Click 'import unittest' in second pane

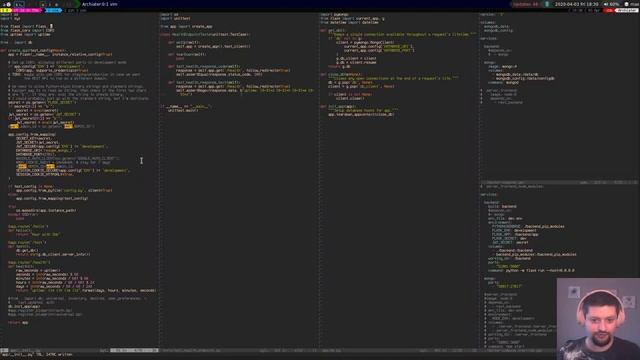point(176,19)
